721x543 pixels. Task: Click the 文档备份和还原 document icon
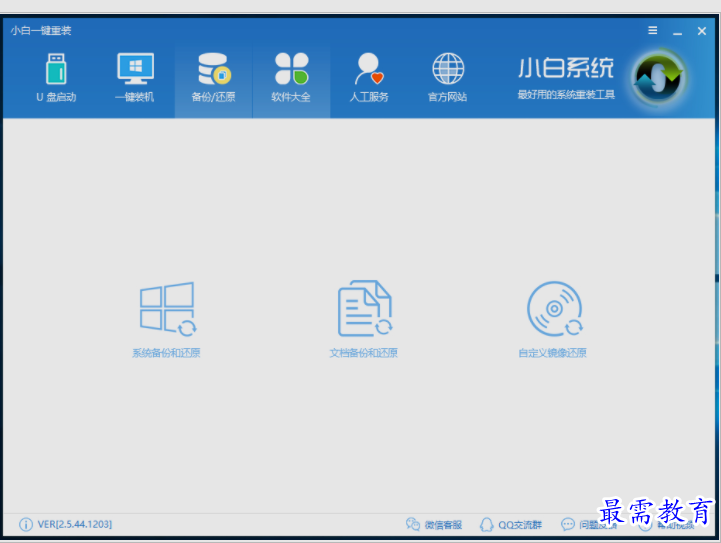tap(365, 309)
